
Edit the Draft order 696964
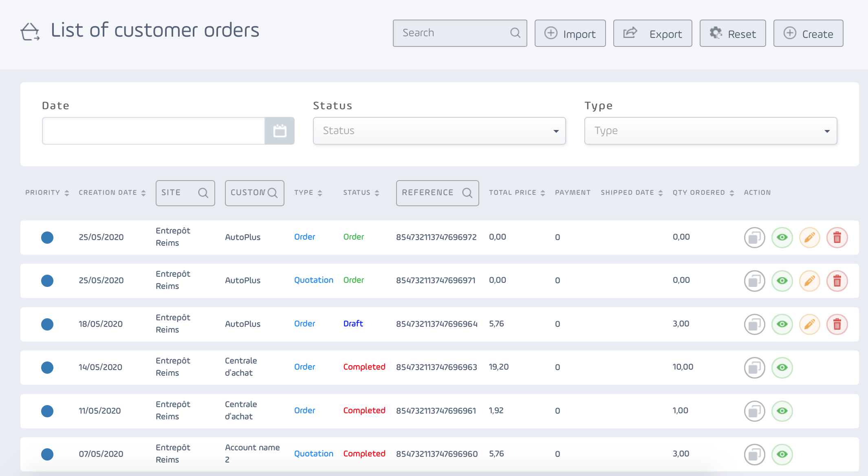[809, 324]
